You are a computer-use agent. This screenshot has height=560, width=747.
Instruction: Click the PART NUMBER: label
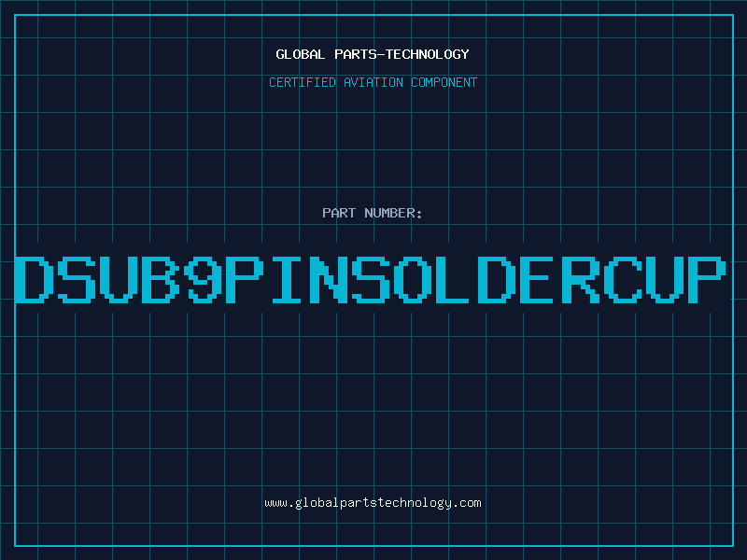coord(372,213)
